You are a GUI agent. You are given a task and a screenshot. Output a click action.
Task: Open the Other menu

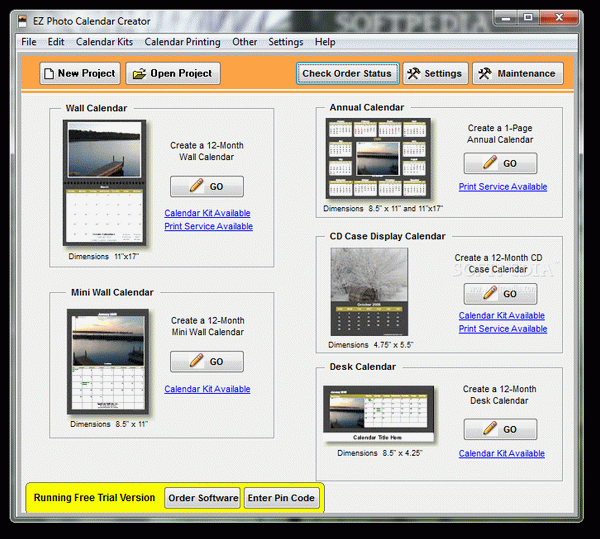pos(245,42)
